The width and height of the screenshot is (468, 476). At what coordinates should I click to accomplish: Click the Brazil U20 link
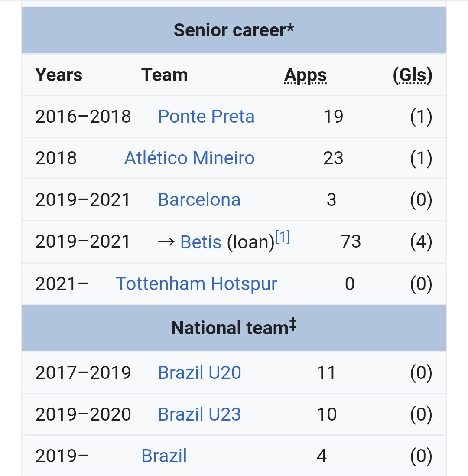pos(199,372)
